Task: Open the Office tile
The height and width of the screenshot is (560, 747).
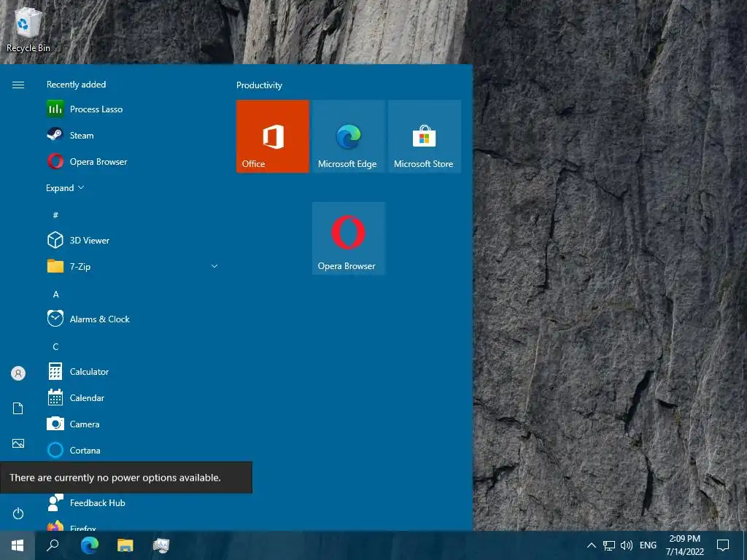Action: pyautogui.click(x=273, y=136)
